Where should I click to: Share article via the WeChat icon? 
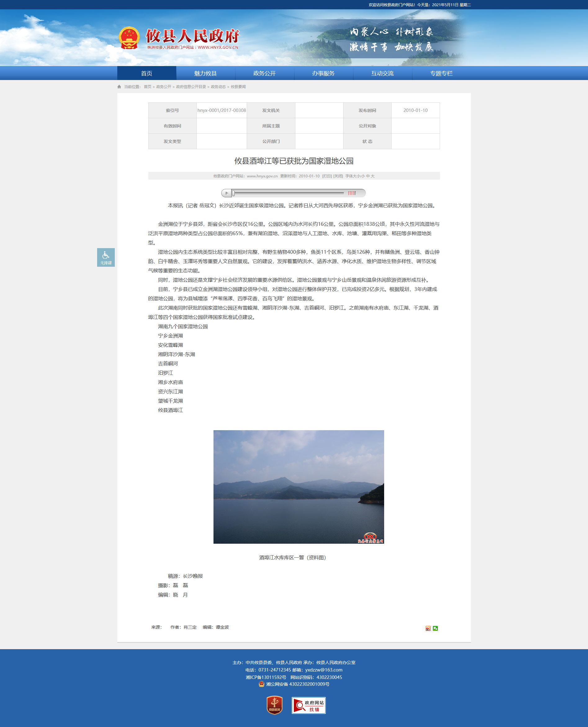435,628
